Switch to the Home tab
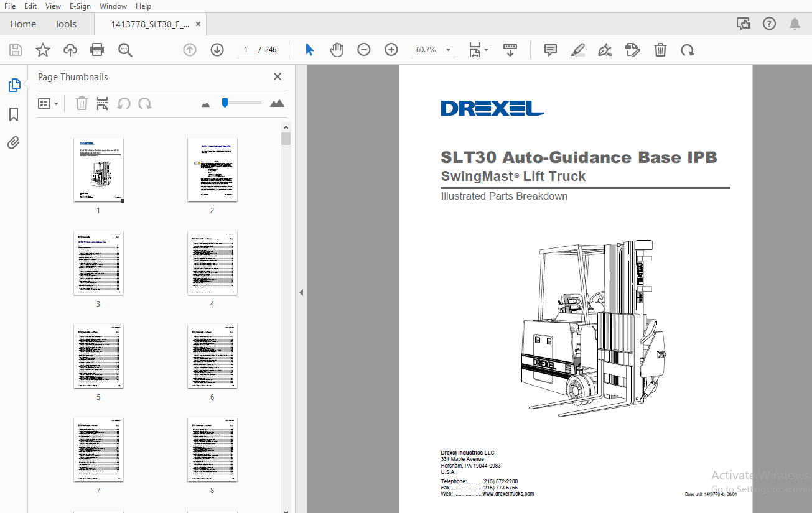812x513 pixels. [23, 24]
